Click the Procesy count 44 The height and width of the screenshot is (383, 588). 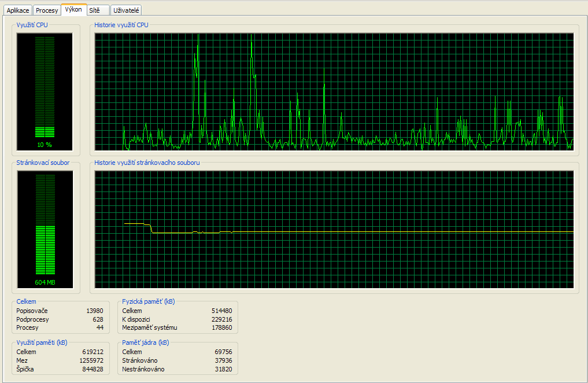point(99,327)
